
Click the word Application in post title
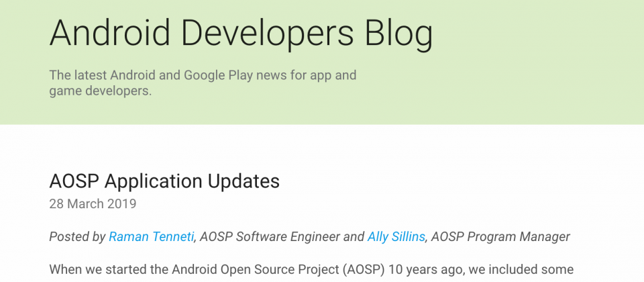(x=153, y=182)
